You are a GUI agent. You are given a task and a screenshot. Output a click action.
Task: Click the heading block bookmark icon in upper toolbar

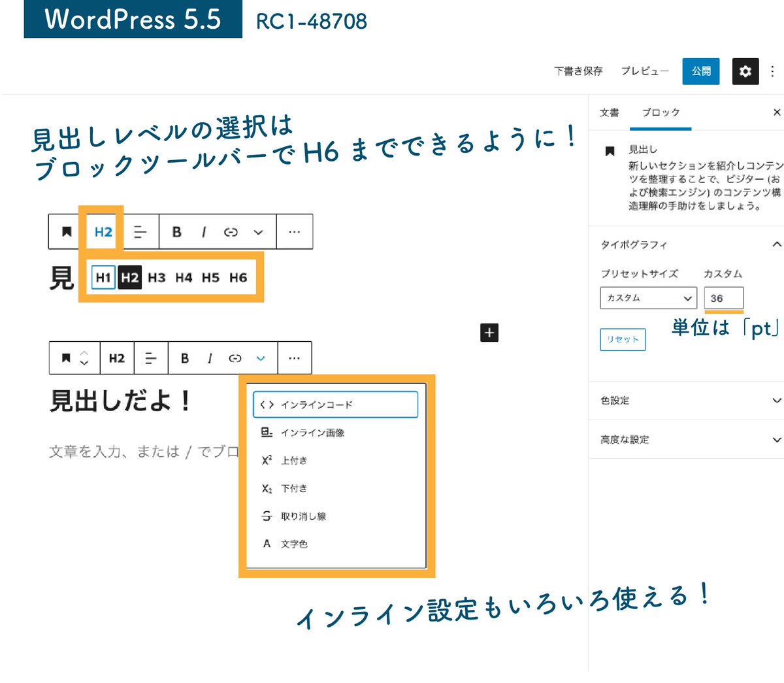coord(66,231)
